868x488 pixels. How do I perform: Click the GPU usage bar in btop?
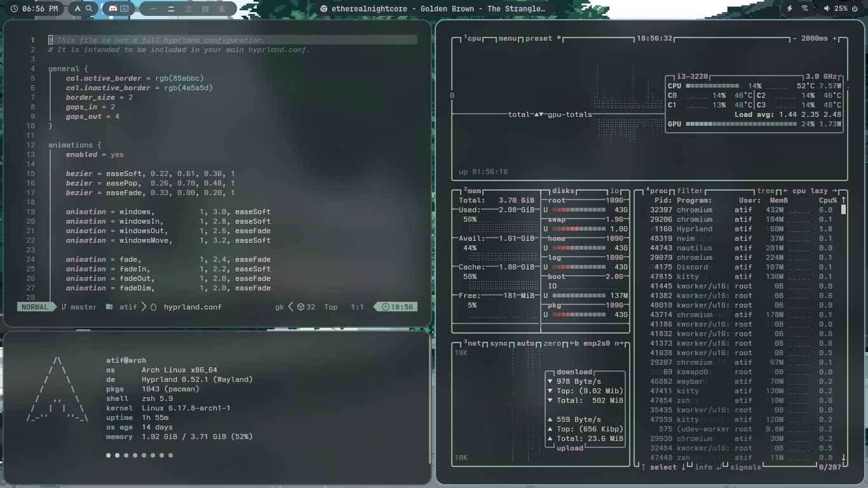point(741,124)
